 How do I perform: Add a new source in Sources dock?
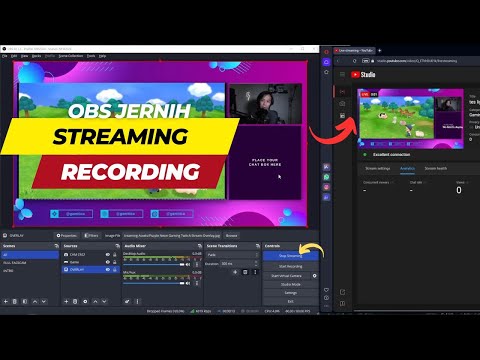(x=66, y=301)
